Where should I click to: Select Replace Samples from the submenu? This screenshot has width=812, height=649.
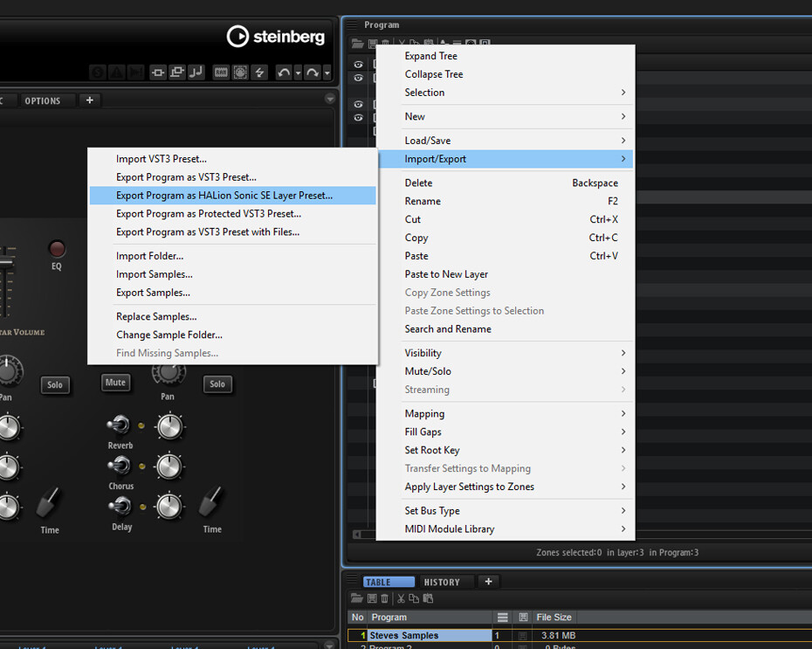(x=232, y=316)
